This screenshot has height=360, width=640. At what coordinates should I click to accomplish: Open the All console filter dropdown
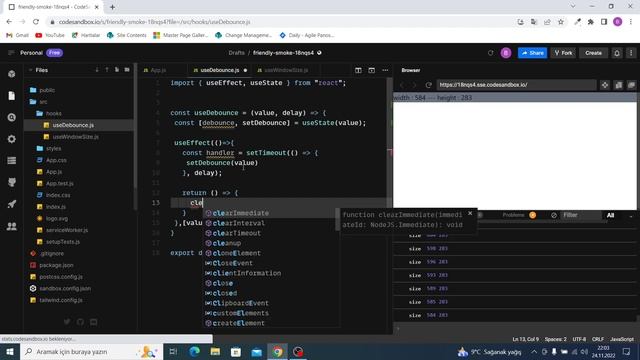click(611, 215)
